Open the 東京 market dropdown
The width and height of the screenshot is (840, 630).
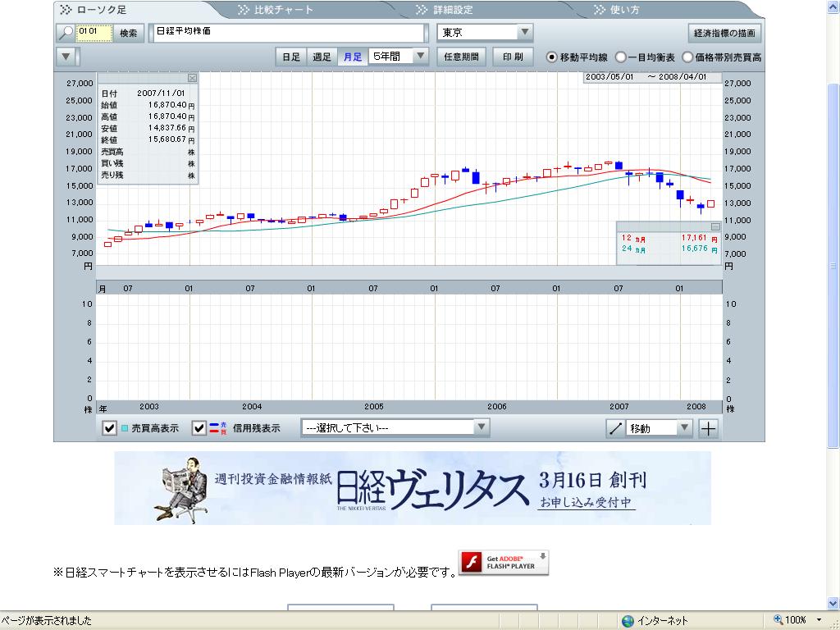525,32
